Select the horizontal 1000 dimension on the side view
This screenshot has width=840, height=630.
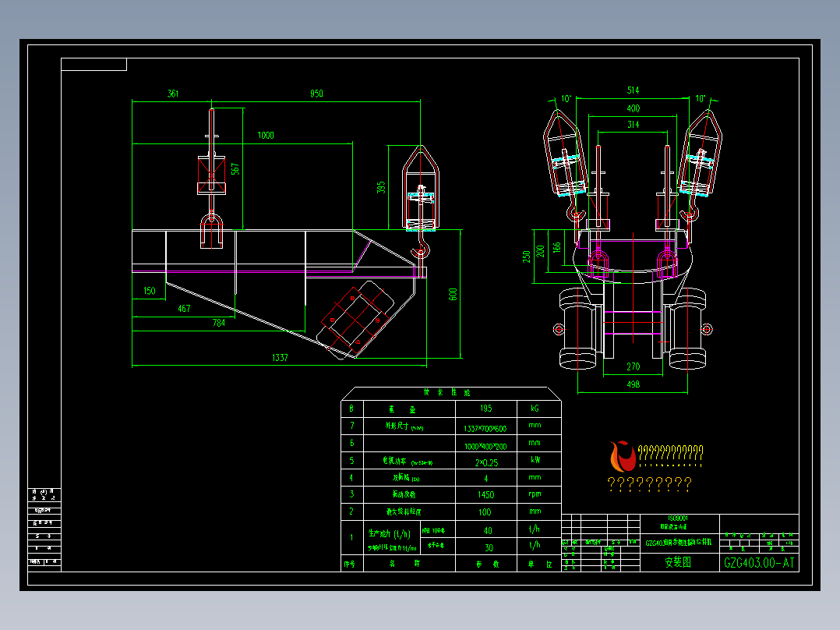pyautogui.click(x=266, y=135)
